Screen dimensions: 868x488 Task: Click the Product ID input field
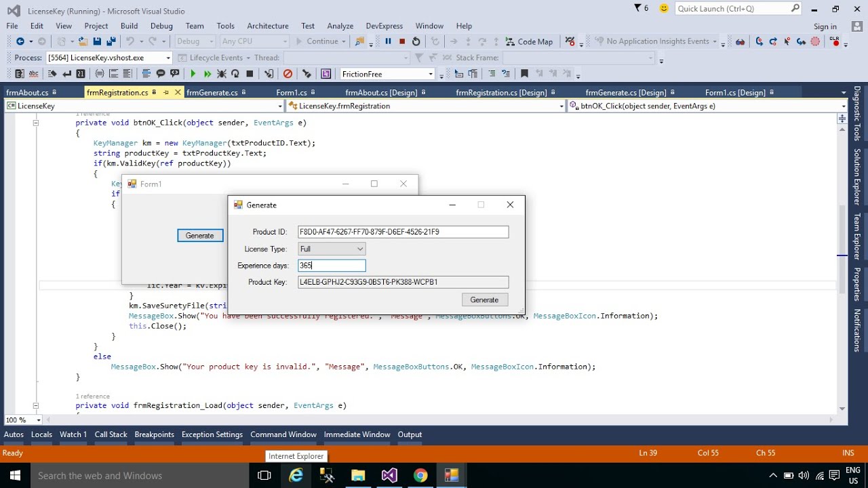tap(403, 232)
